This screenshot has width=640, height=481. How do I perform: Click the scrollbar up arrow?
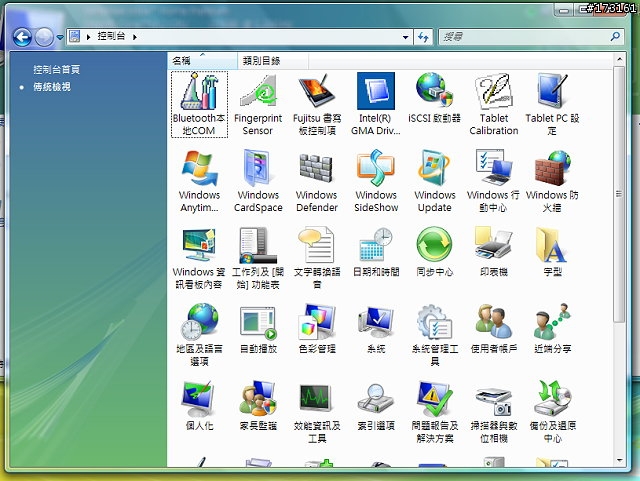[x=620, y=60]
